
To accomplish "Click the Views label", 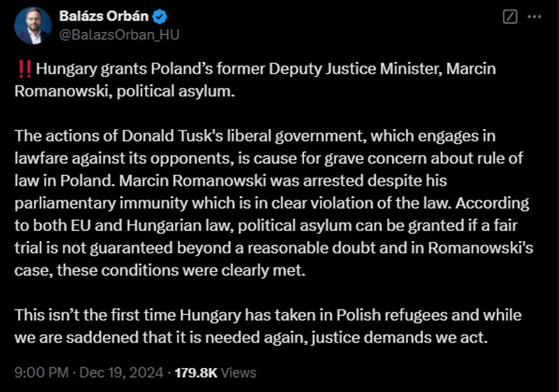I will click(238, 373).
